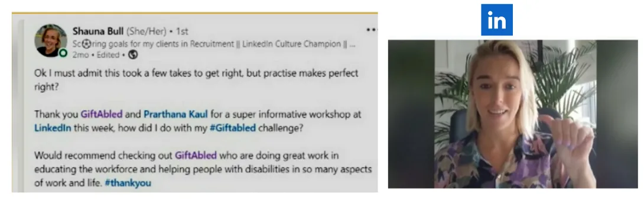Click the #thankyou hashtag
644x219 pixels.
(x=128, y=183)
